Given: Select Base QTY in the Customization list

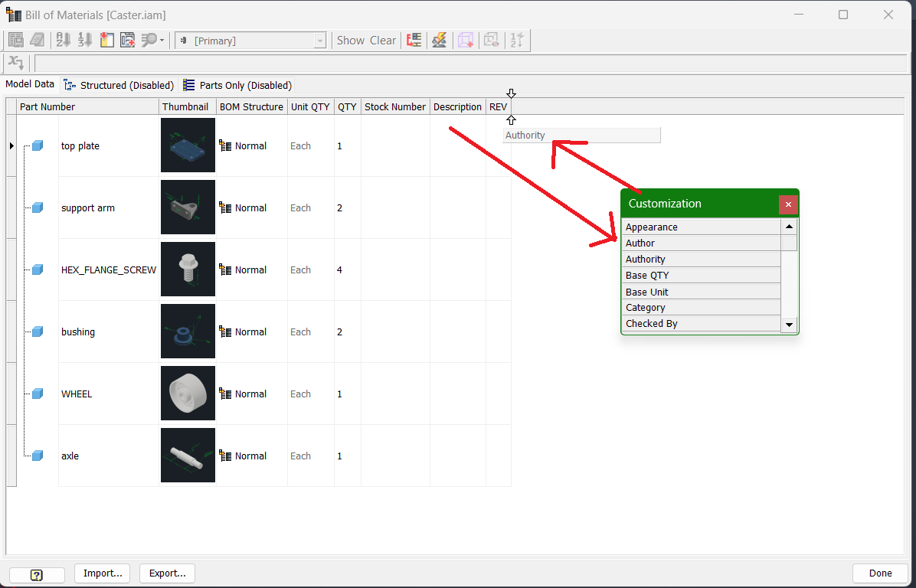Looking at the screenshot, I should [x=702, y=275].
